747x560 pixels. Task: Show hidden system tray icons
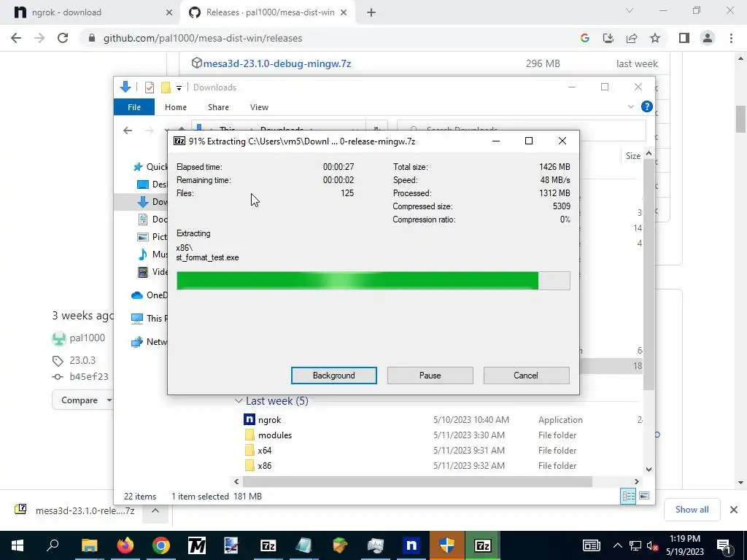coord(617,545)
